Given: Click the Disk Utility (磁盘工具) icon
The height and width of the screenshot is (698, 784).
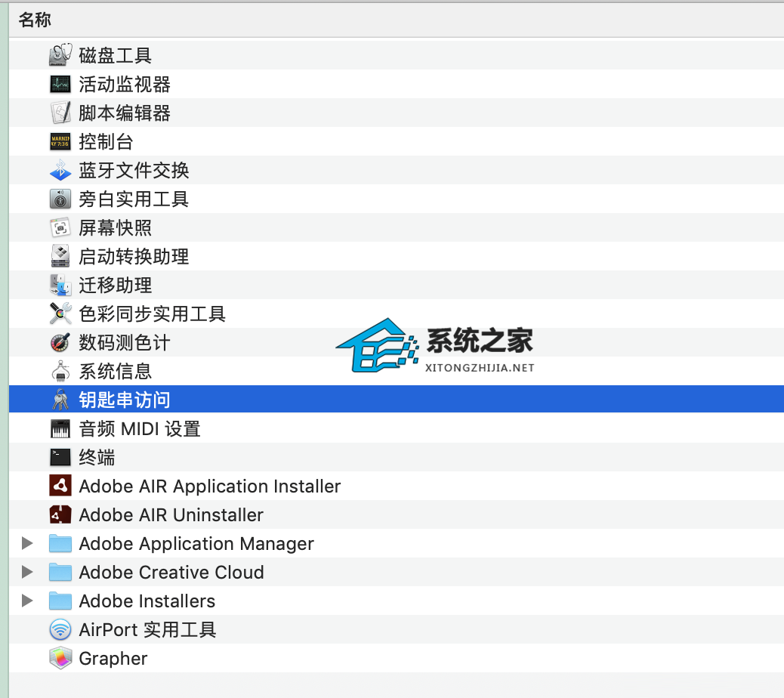Looking at the screenshot, I should [x=60, y=55].
